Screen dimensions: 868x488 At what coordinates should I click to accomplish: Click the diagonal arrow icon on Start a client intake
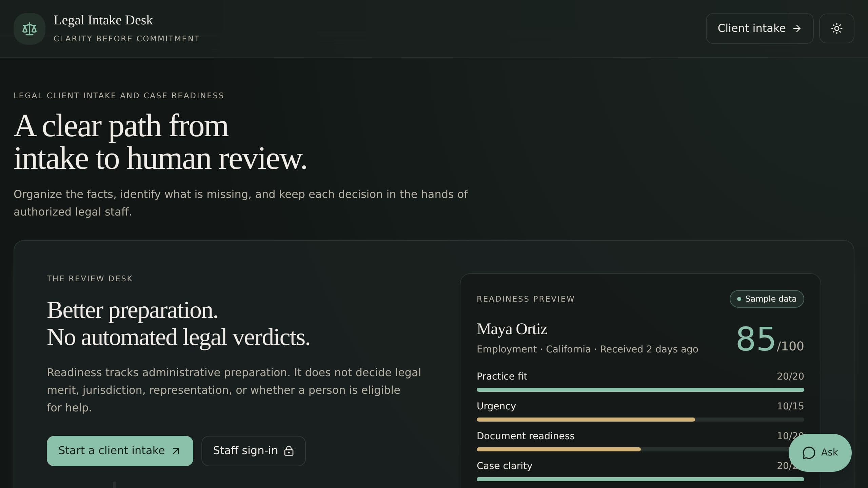coord(176,451)
